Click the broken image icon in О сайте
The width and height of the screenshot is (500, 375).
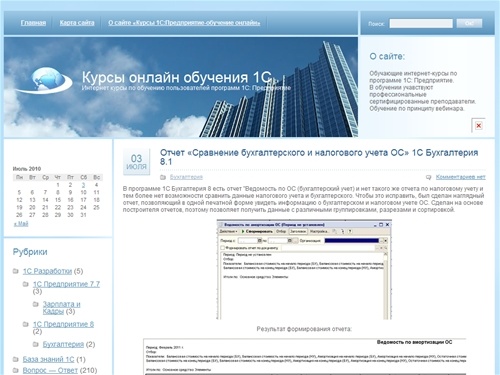coord(479,126)
